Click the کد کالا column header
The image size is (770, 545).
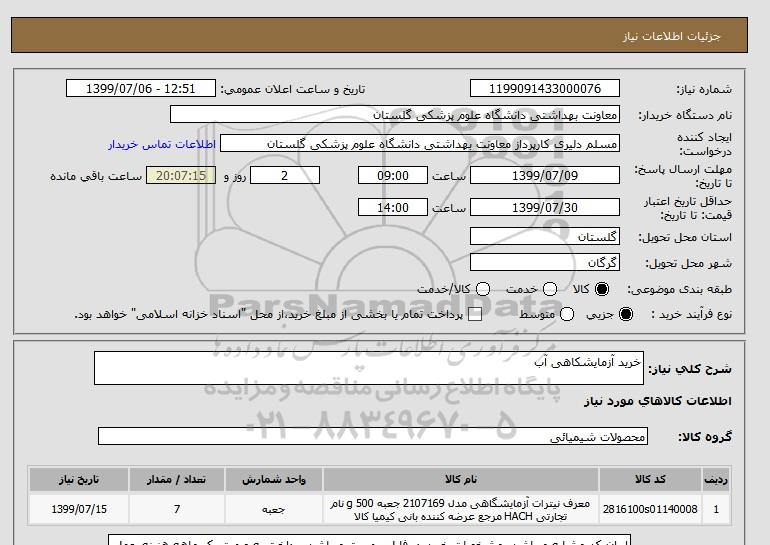pyautogui.click(x=650, y=479)
